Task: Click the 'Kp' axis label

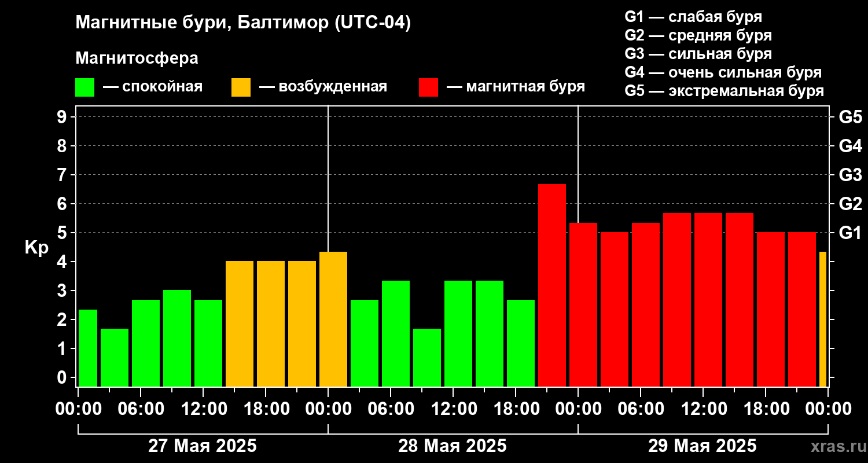Action: coord(36,248)
